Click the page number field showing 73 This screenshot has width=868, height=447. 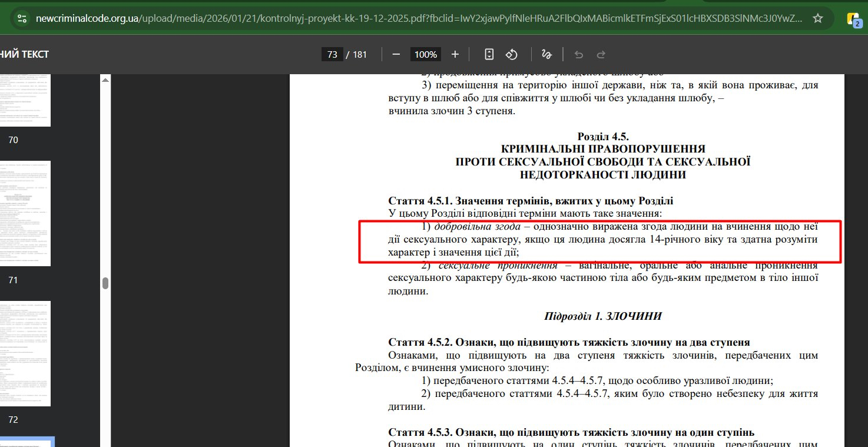tap(332, 55)
